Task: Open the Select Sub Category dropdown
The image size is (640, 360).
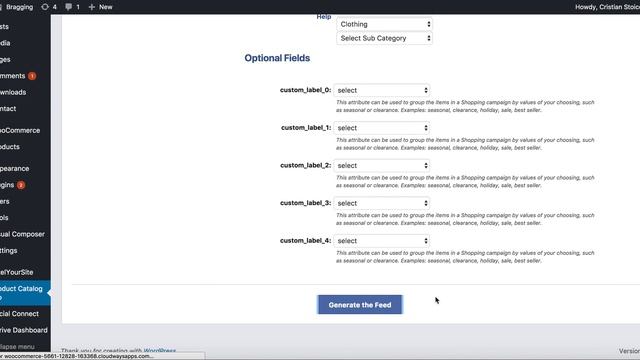Action: point(384,38)
